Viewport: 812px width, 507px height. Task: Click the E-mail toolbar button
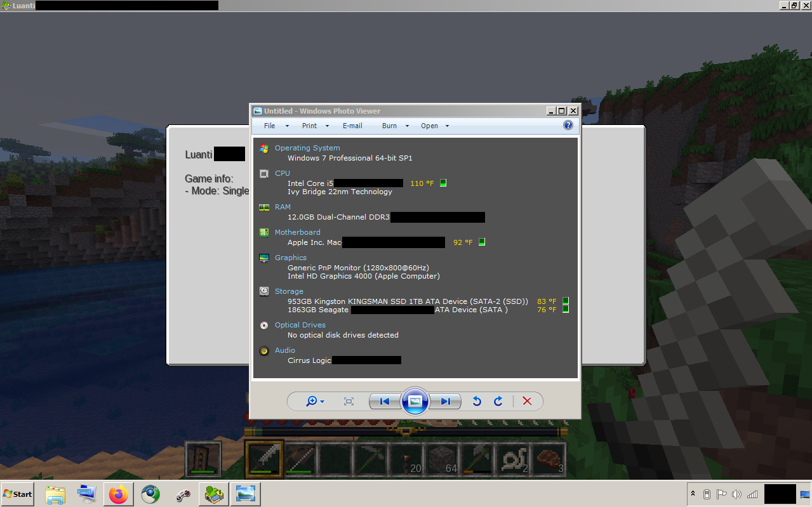point(352,126)
